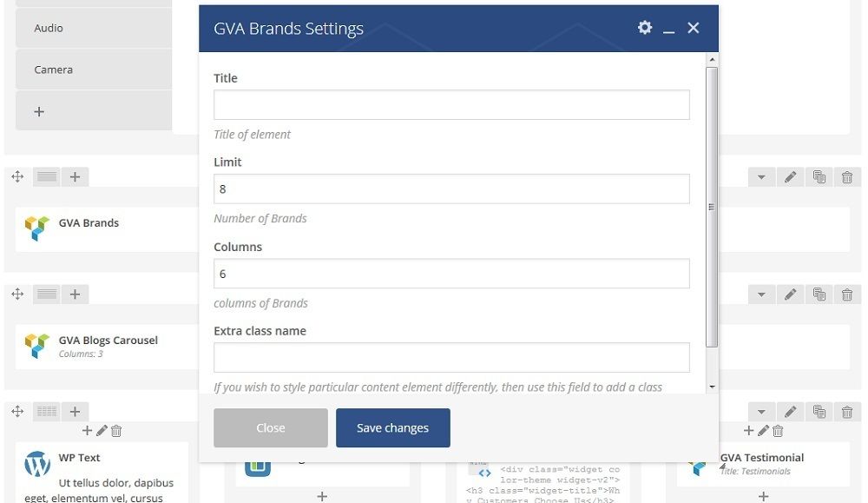This screenshot has height=503, width=868.
Task: Collapse the GVA Blogs Carousel row with arrow
Action: [762, 295]
